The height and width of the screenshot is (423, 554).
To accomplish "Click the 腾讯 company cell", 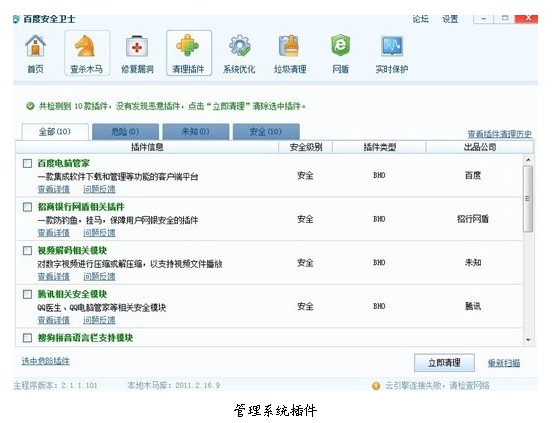I will coord(473,306).
